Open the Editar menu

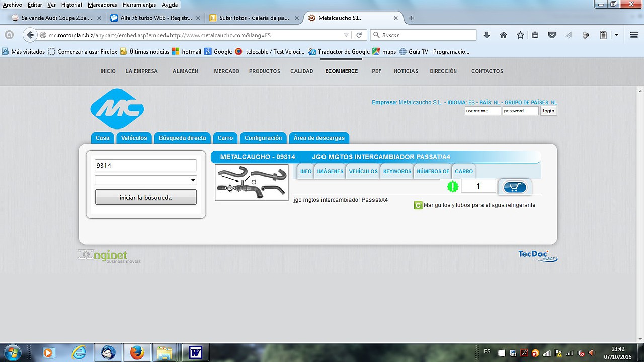(x=35, y=5)
